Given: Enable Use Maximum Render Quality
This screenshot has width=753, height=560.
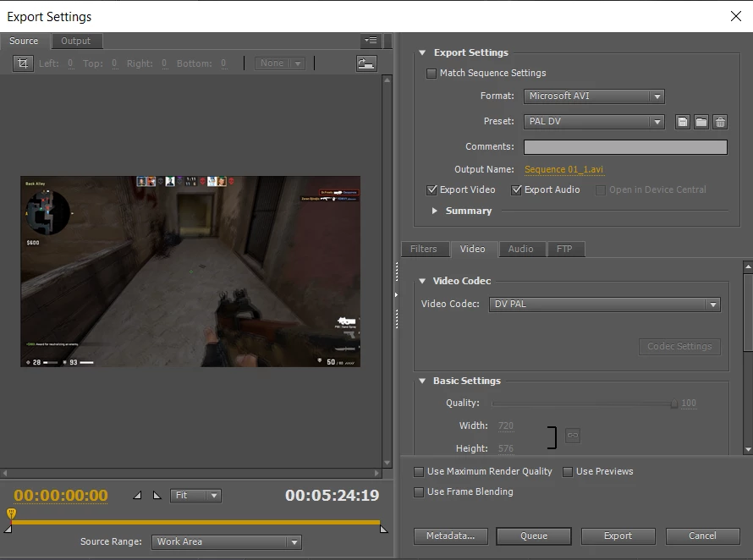Looking at the screenshot, I should 419,472.
